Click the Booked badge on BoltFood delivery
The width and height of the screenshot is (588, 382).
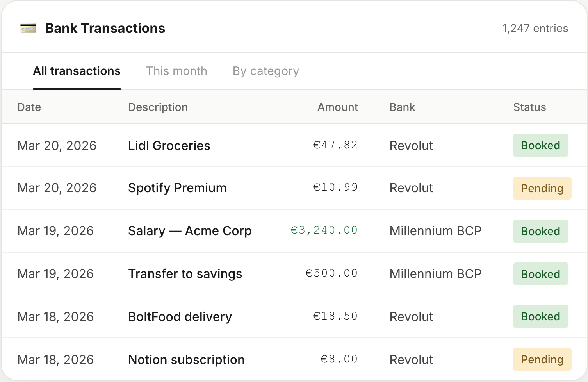(x=540, y=316)
